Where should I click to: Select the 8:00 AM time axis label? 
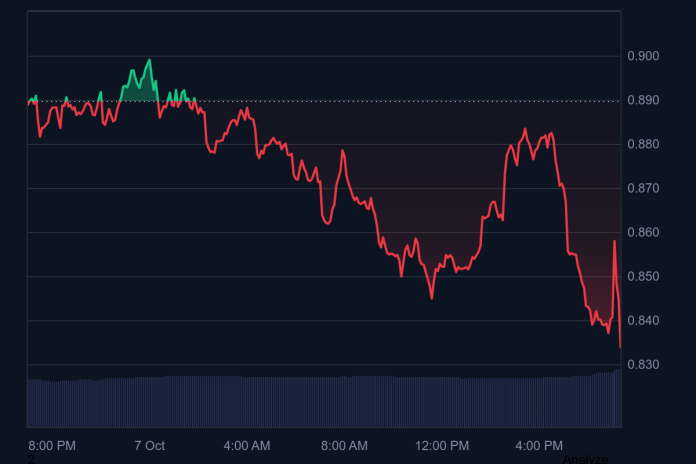344,445
